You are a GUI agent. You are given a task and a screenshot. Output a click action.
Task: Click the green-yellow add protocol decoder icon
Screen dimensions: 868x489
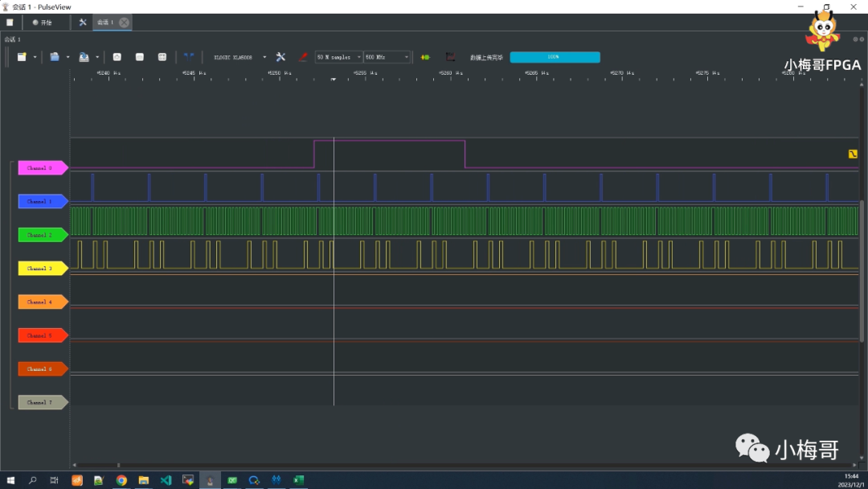click(425, 57)
